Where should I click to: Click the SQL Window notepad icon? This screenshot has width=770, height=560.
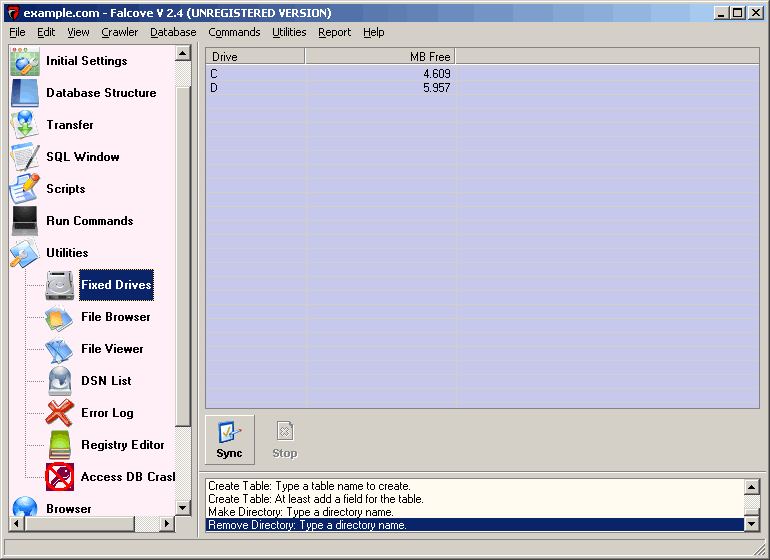tap(25, 157)
